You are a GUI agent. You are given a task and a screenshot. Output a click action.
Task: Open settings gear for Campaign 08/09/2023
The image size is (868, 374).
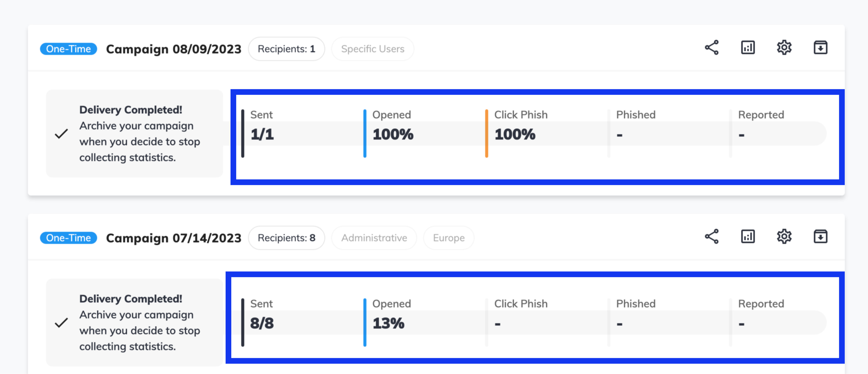click(784, 48)
